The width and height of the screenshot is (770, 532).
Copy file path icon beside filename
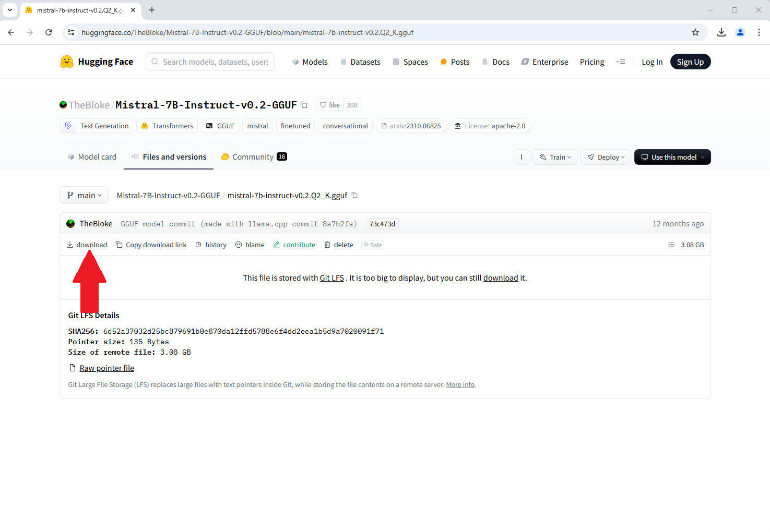[x=354, y=195]
